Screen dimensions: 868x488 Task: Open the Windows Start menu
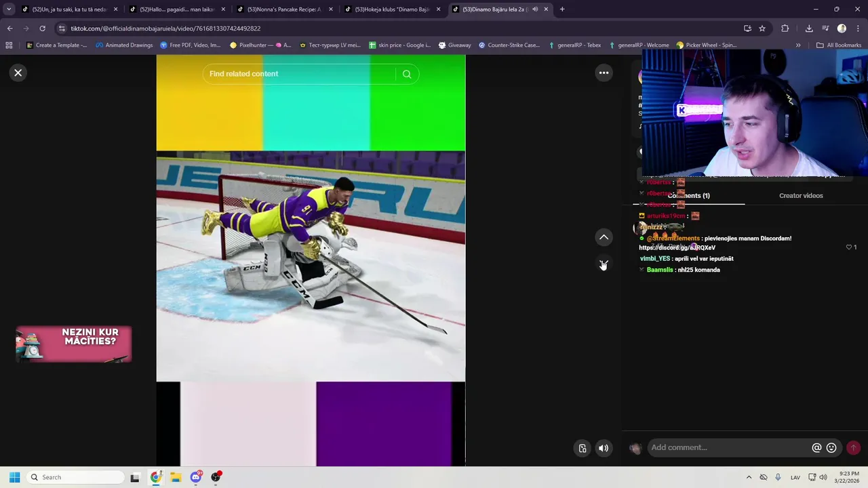[14, 477]
